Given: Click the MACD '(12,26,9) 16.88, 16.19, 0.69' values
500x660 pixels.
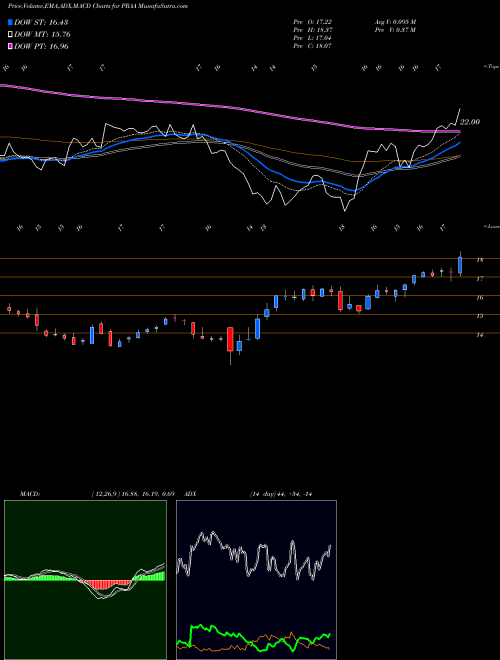Looking at the screenshot, I should pyautogui.click(x=133, y=494).
